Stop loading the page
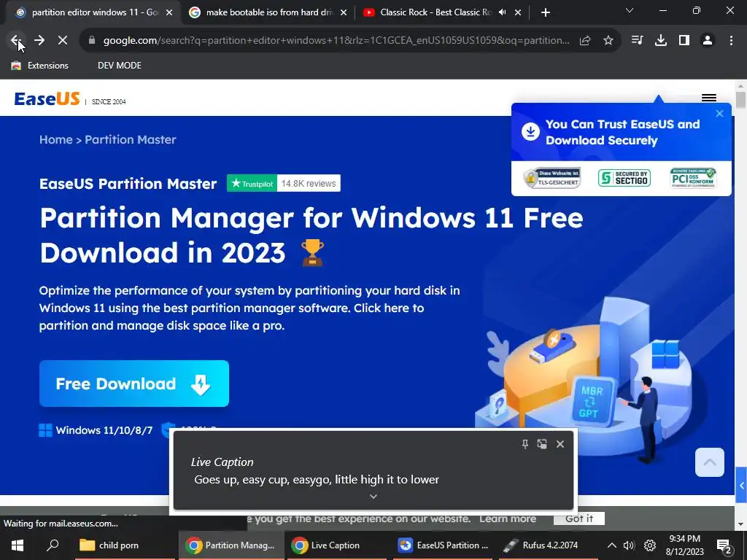 tap(63, 41)
